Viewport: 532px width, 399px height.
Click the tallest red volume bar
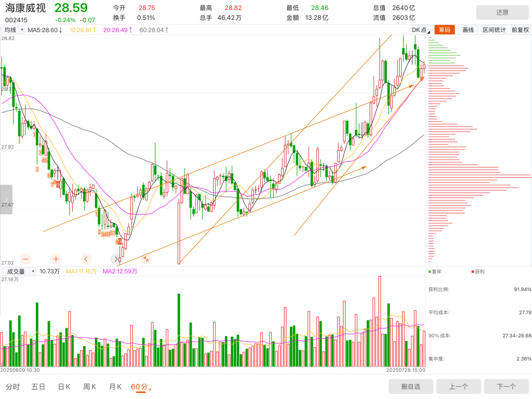[380, 321]
